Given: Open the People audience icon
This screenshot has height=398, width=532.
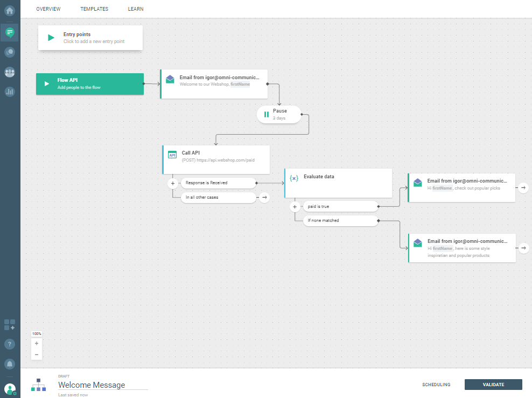Looking at the screenshot, I should pyautogui.click(x=10, y=72).
